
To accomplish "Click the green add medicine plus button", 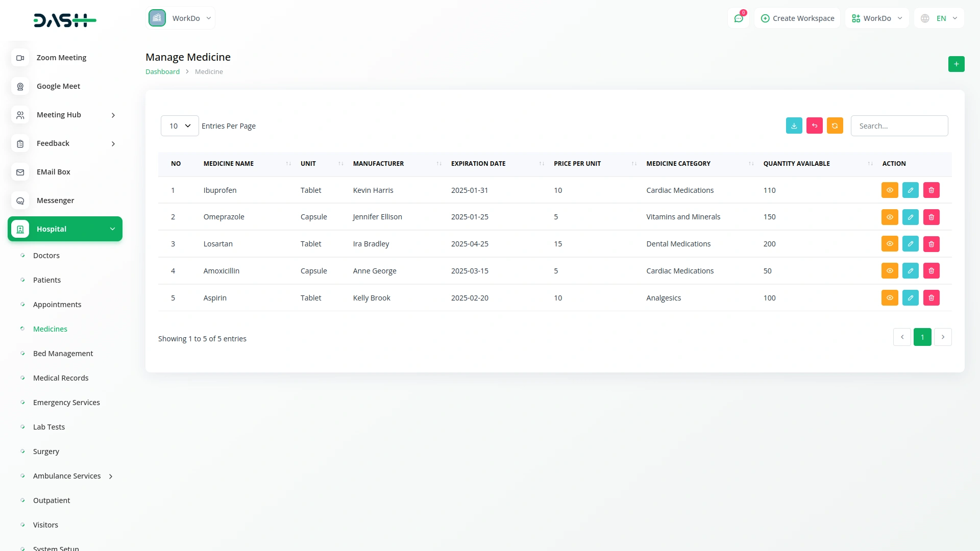I will [x=956, y=64].
